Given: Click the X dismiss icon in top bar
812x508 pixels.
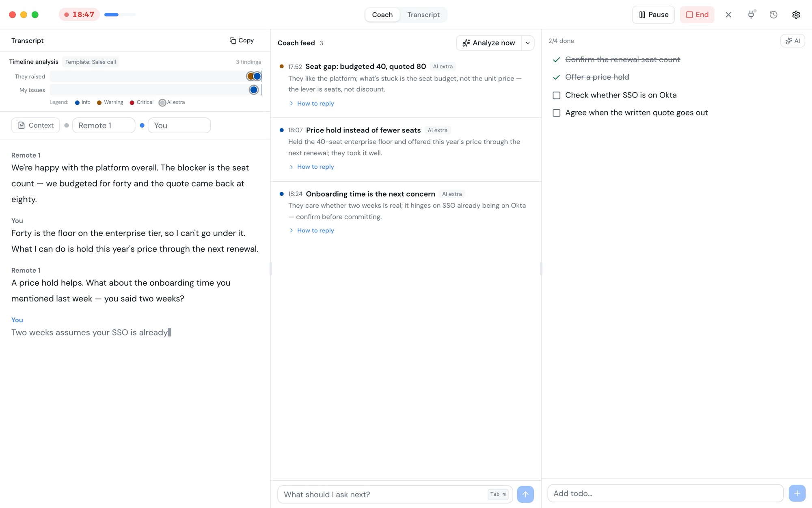Looking at the screenshot, I should 728,15.
